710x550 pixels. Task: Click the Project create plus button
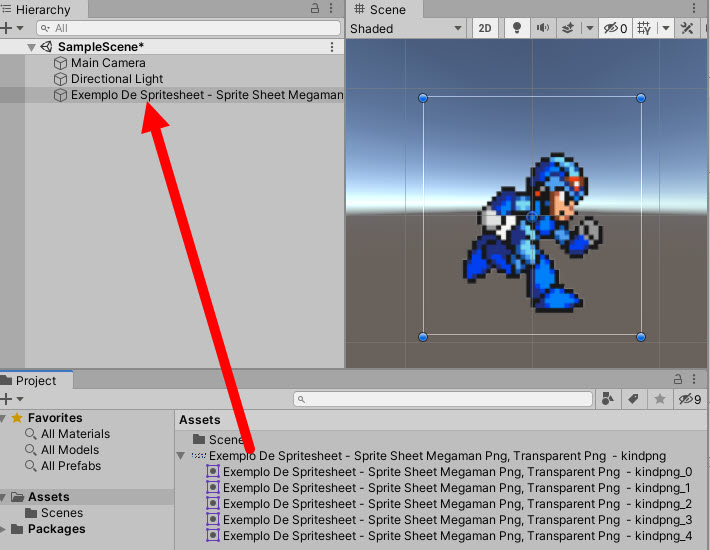pos(6,399)
